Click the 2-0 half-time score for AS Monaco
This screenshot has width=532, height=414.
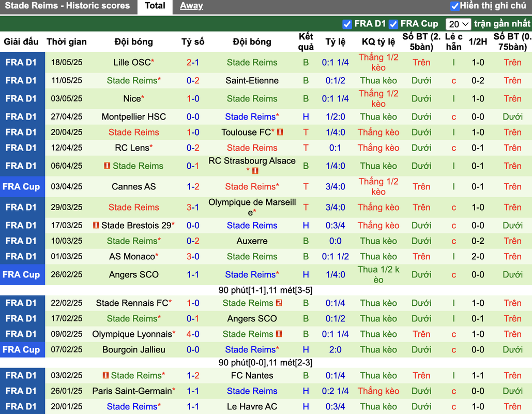[478, 256]
